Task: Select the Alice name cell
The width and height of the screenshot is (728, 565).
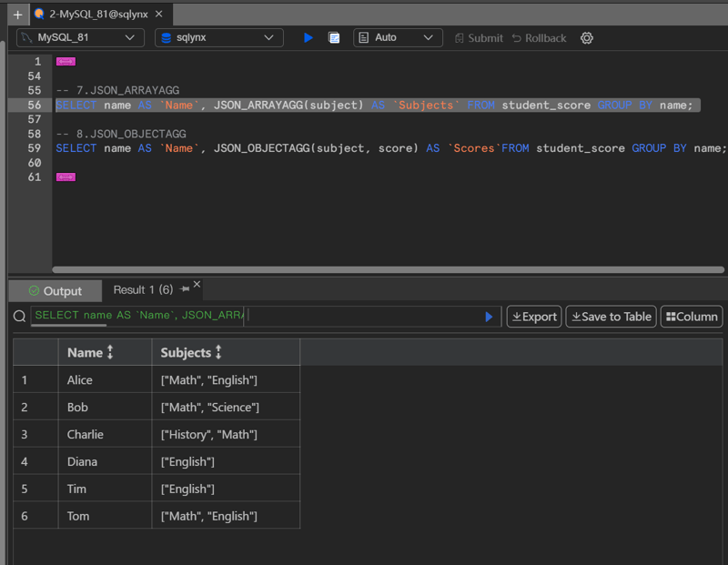Action: tap(105, 379)
